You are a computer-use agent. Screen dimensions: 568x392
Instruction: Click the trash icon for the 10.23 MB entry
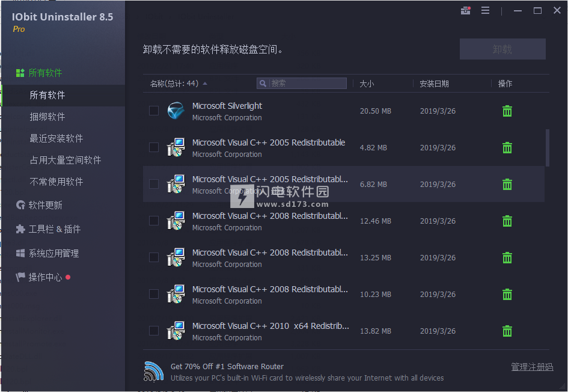[507, 294]
